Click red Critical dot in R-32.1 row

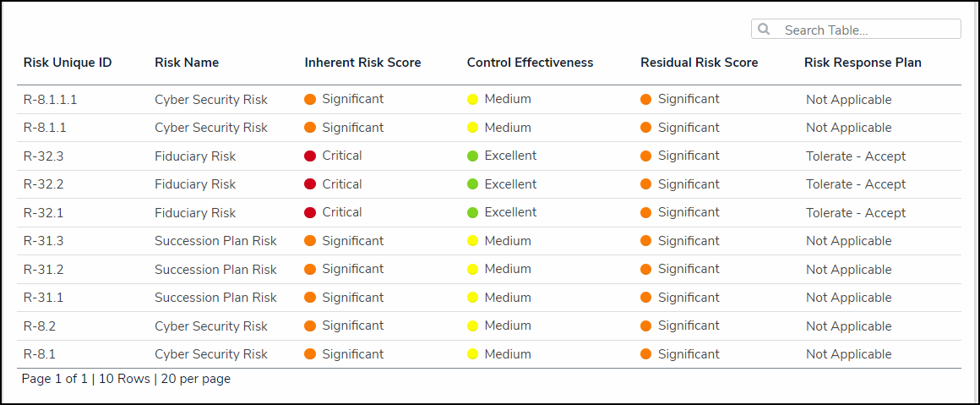tap(310, 212)
